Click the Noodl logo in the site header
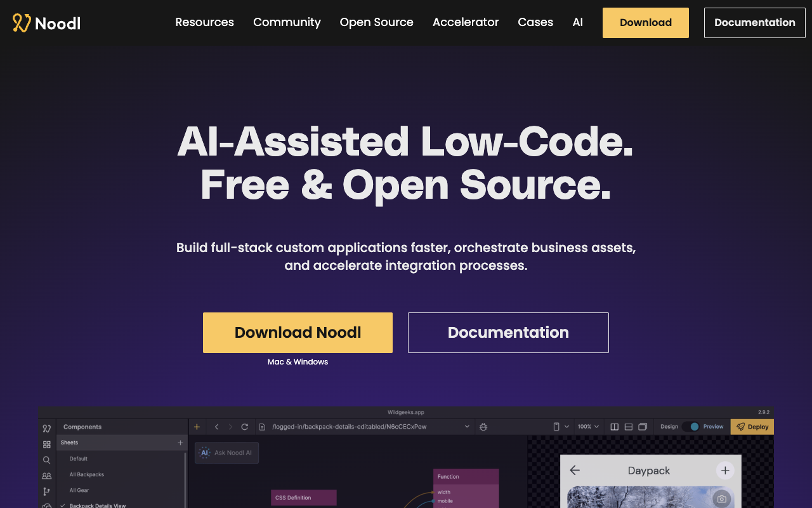Screen dimensions: 812x508 click(x=46, y=23)
